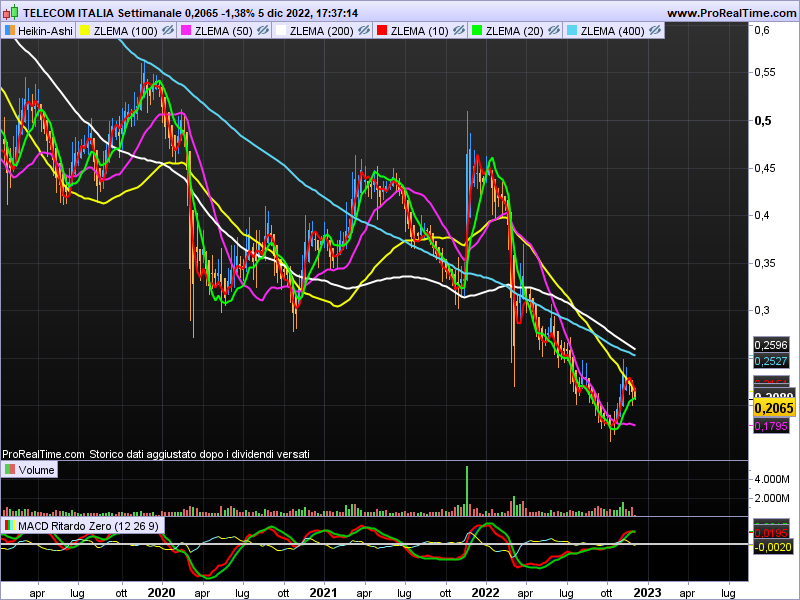Click the 0,2596 ZLEMA value price tag

pyautogui.click(x=770, y=344)
